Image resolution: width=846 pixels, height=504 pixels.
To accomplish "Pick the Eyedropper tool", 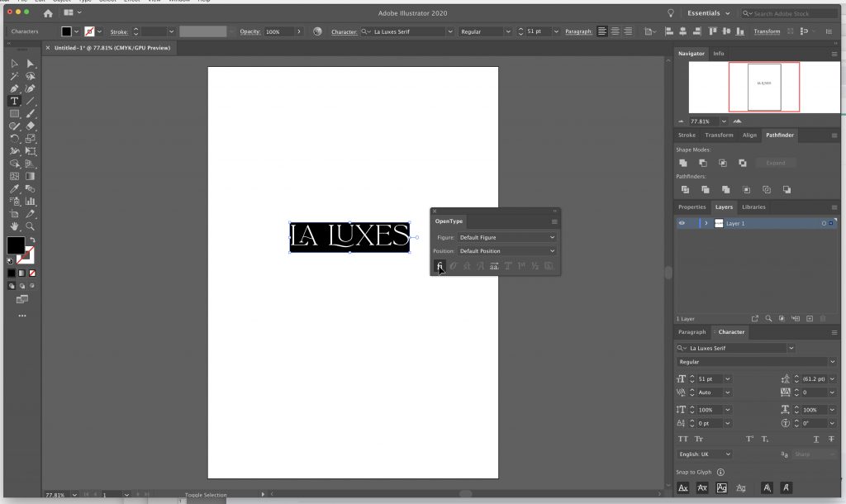I will point(14,188).
